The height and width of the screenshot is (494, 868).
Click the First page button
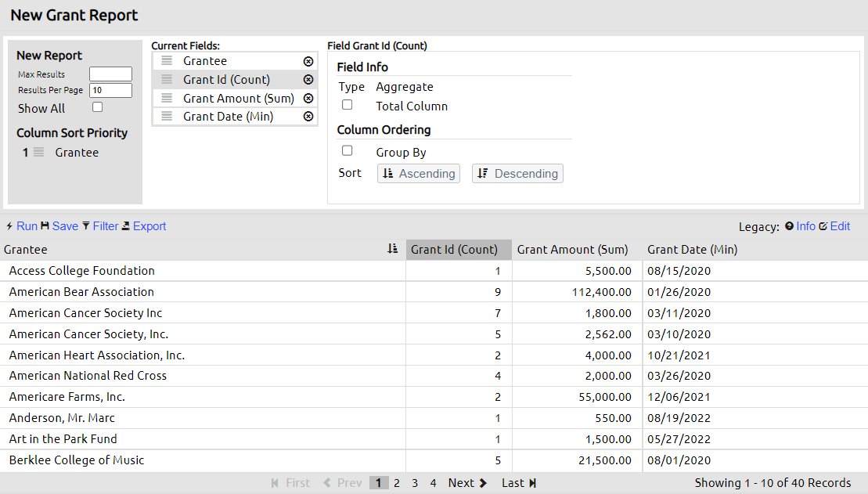click(290, 483)
